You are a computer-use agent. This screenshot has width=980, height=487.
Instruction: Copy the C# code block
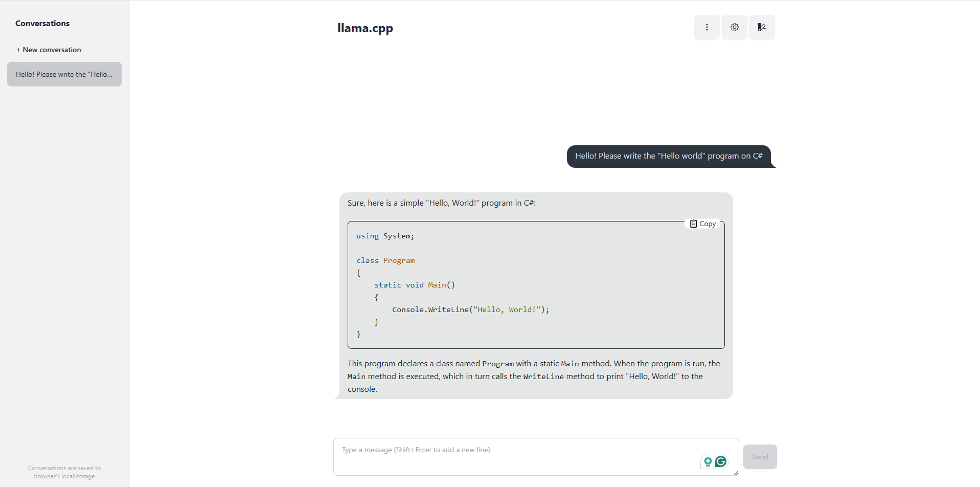point(703,224)
